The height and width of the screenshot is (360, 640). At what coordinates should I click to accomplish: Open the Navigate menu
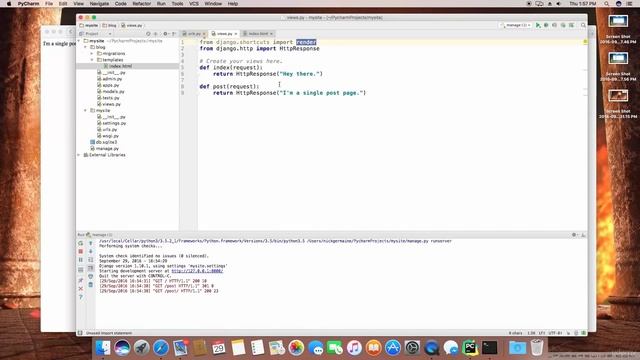point(99,4)
